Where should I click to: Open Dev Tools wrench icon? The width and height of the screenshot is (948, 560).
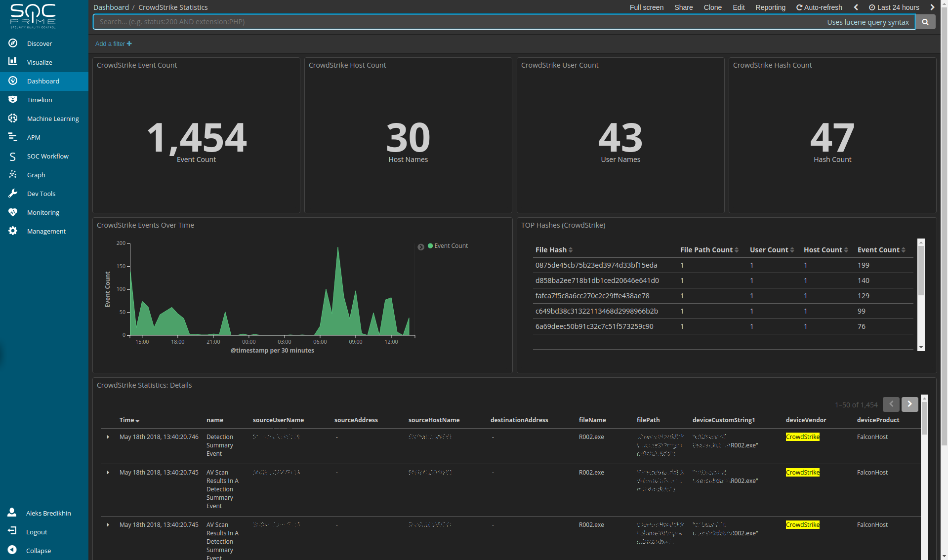click(13, 193)
